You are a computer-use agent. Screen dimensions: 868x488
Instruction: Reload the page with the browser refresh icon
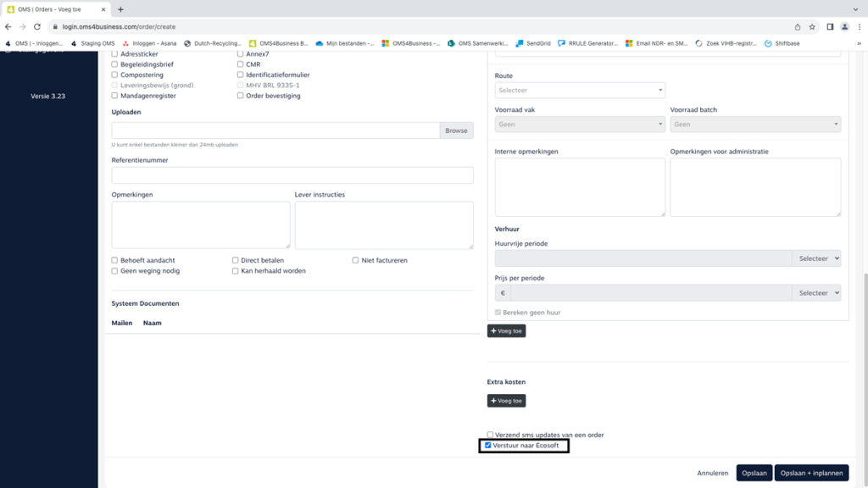(37, 26)
